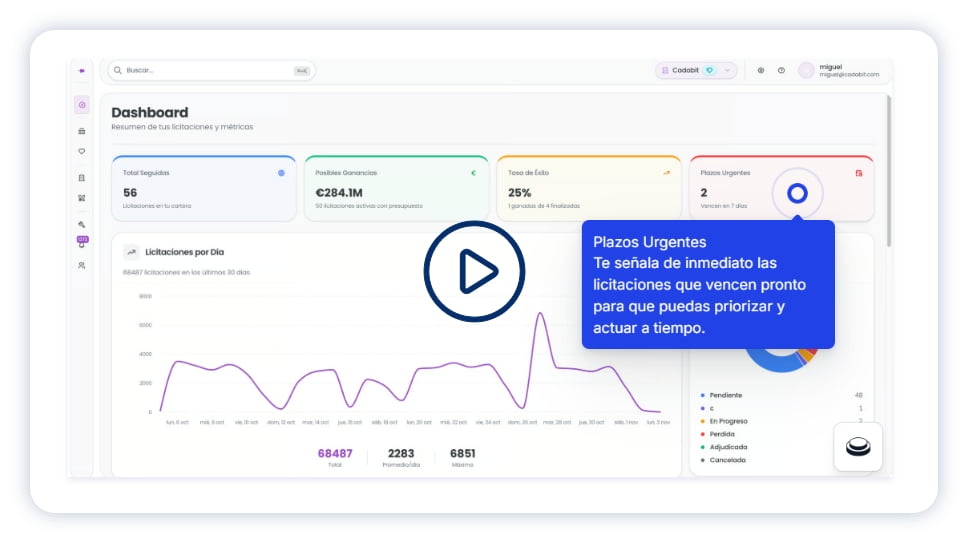This screenshot has width=968, height=543.
Task: Click the 2283 Promedio/día value
Action: pos(401,454)
